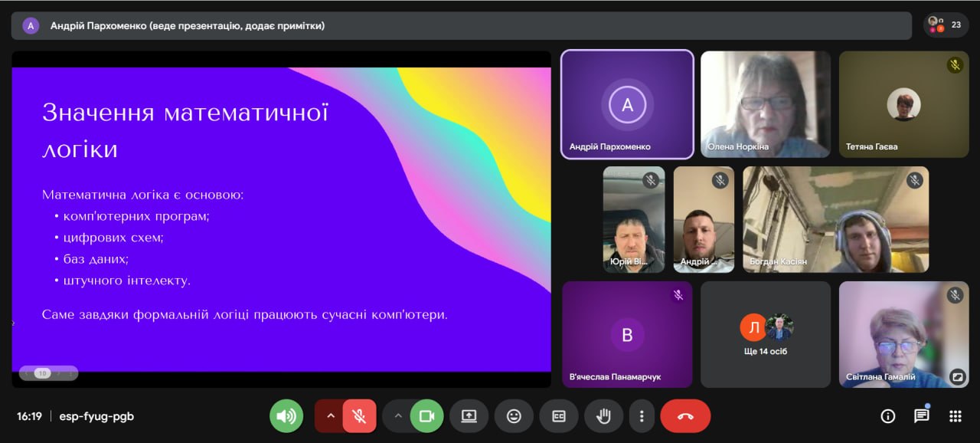The width and height of the screenshot is (980, 443).
Task: Toggle closed captions with CC button
Action: coord(559,416)
